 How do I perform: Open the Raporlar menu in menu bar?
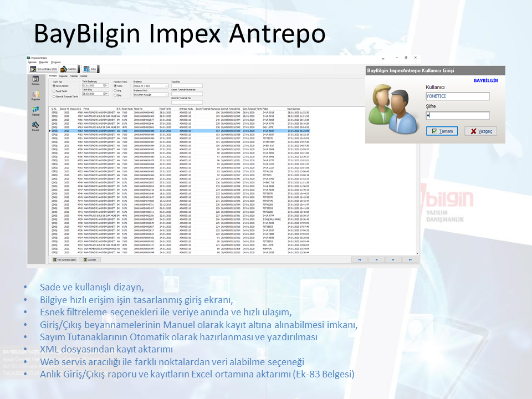(44, 62)
